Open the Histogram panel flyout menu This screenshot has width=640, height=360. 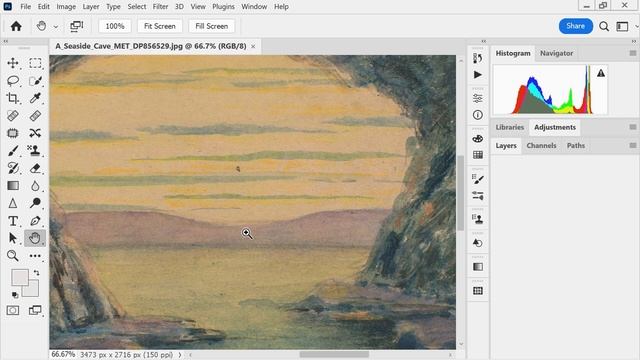[x=633, y=53]
